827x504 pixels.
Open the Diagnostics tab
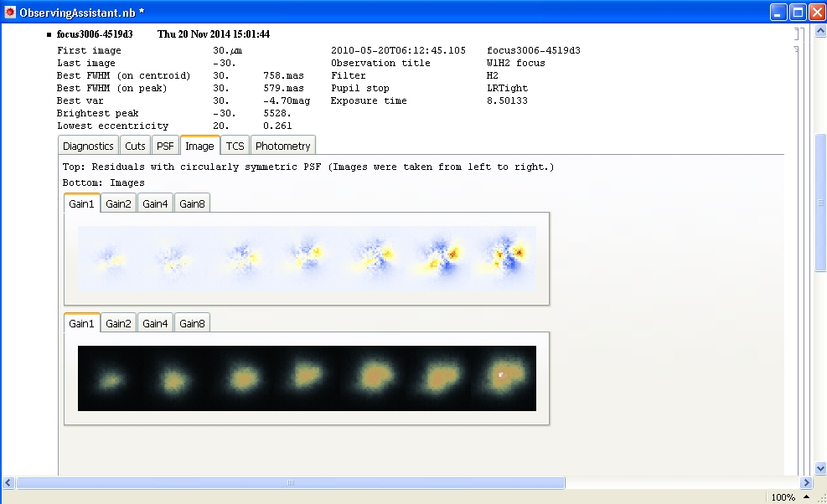[x=88, y=146]
